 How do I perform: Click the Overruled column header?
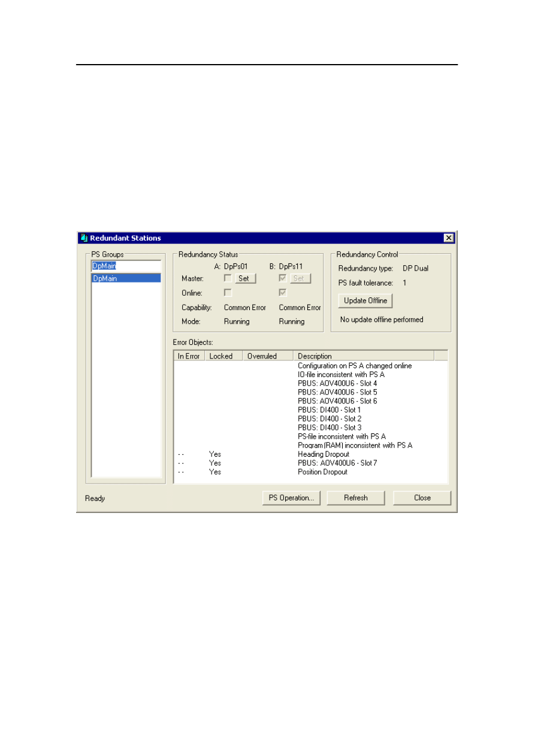(267, 356)
